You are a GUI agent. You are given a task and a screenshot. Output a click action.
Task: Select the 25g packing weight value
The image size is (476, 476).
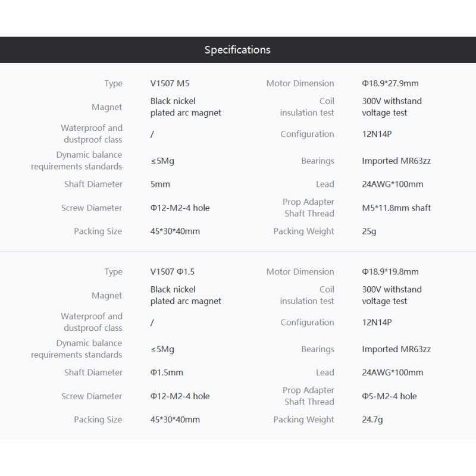pos(369,231)
